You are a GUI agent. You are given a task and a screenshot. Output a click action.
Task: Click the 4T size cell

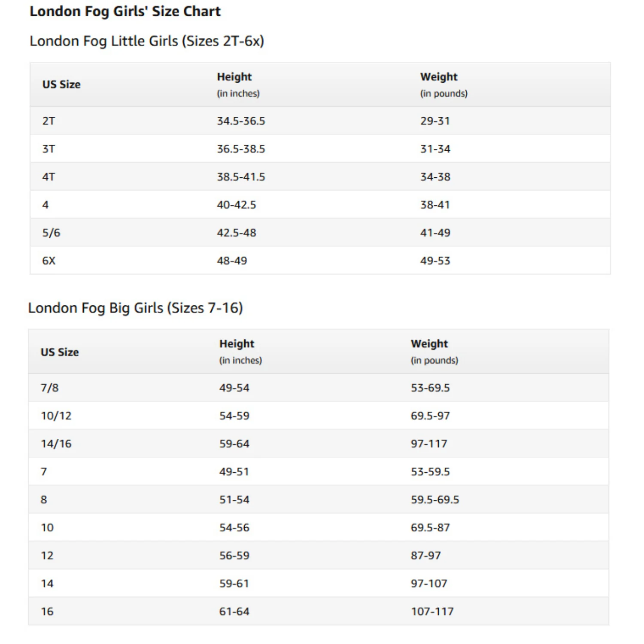click(49, 177)
